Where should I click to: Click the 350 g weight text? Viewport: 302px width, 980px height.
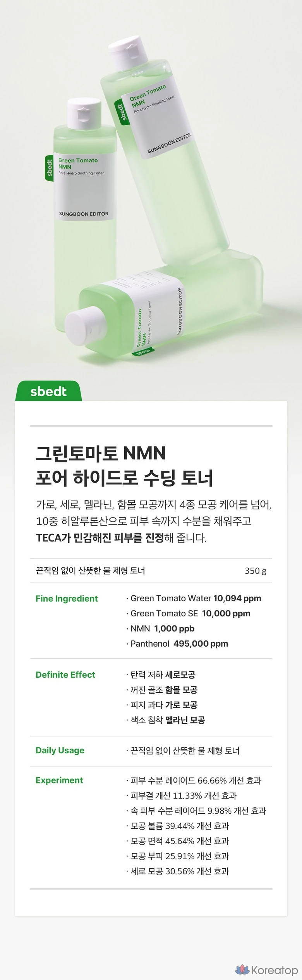[255, 571]
